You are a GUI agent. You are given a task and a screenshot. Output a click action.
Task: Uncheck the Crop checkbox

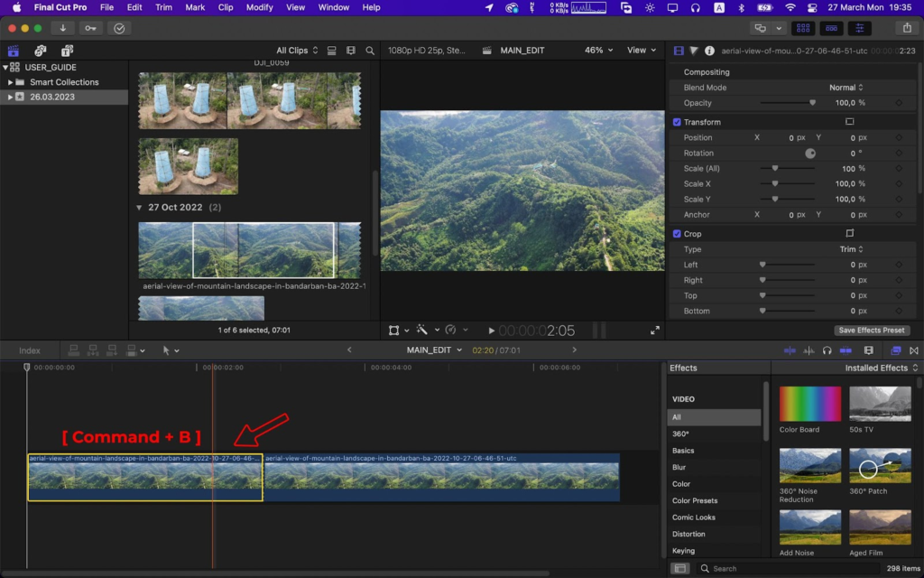pos(677,234)
